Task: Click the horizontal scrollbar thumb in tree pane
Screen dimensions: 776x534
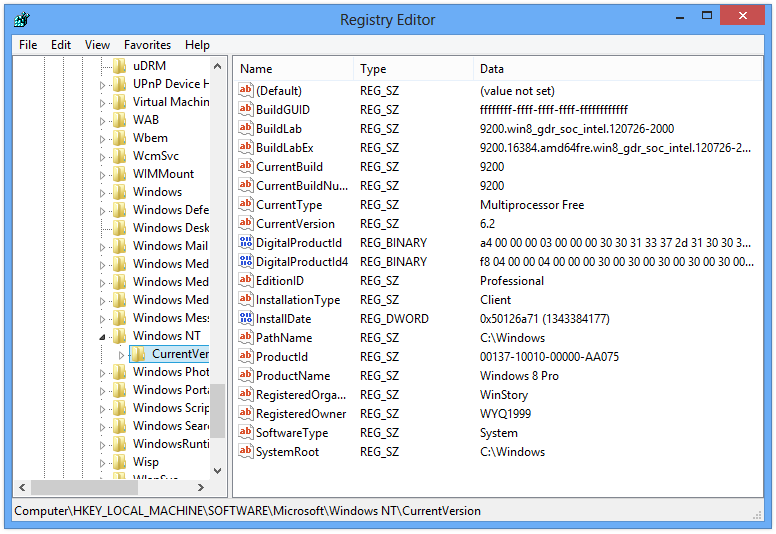Action: pos(84,487)
